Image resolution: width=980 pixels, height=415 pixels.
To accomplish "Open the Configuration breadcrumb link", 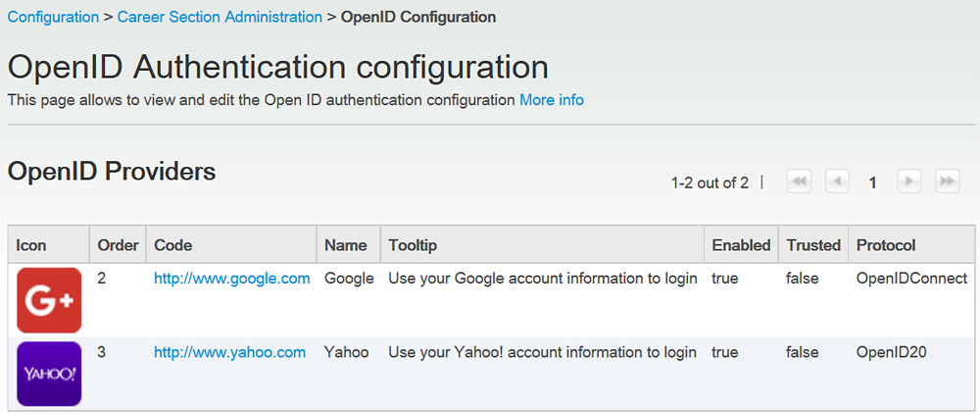I will click(53, 17).
